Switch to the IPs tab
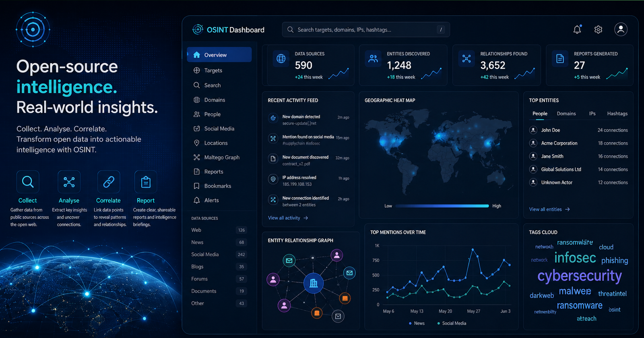 click(x=592, y=114)
